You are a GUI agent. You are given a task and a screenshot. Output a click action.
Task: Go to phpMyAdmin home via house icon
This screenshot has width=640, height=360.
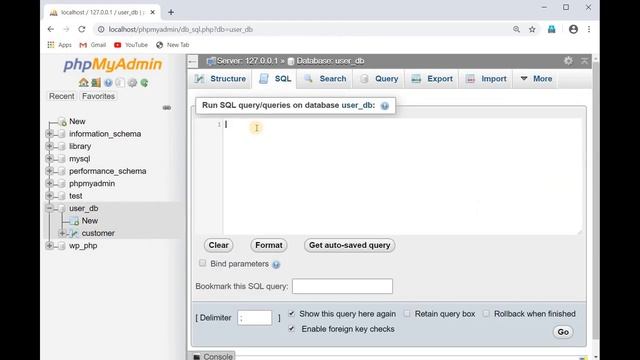pos(84,82)
